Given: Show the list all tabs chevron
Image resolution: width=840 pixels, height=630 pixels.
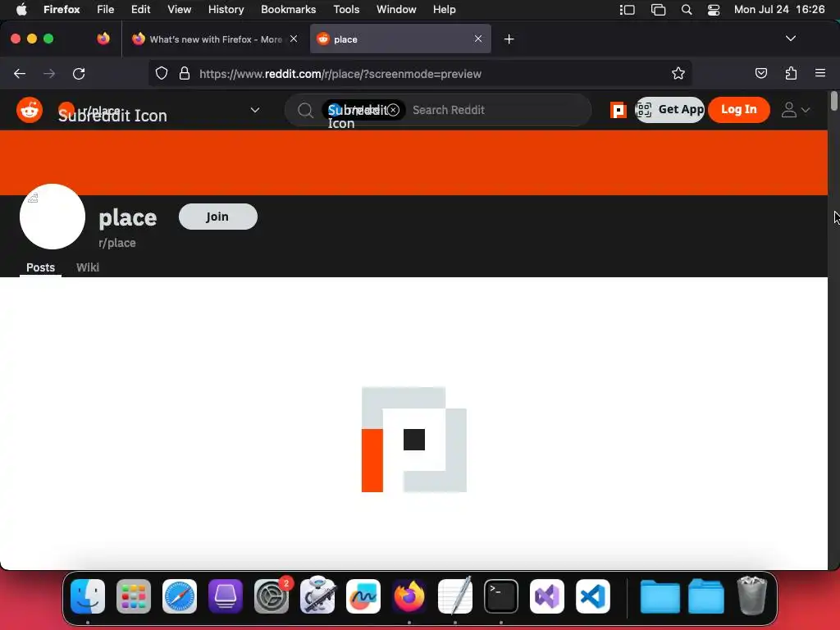Looking at the screenshot, I should click(x=790, y=39).
